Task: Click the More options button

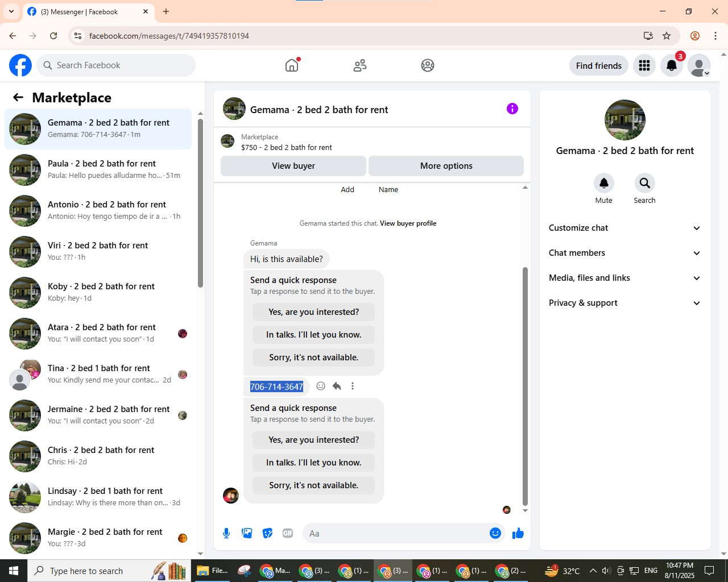Action: [446, 166]
